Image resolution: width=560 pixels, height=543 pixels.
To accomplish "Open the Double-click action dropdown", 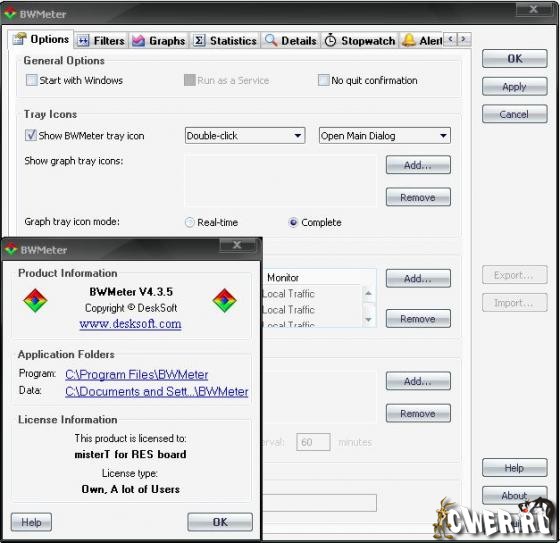I will pyautogui.click(x=245, y=135).
